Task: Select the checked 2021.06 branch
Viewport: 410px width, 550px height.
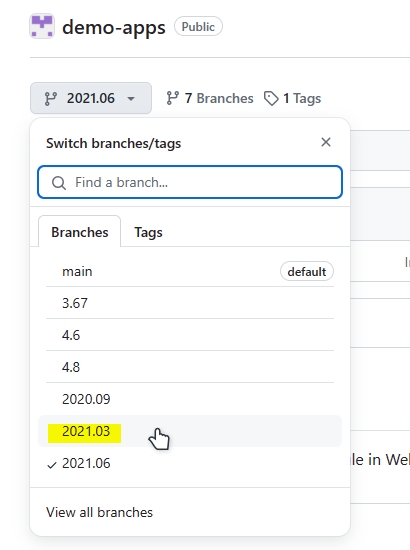Action: (x=190, y=463)
